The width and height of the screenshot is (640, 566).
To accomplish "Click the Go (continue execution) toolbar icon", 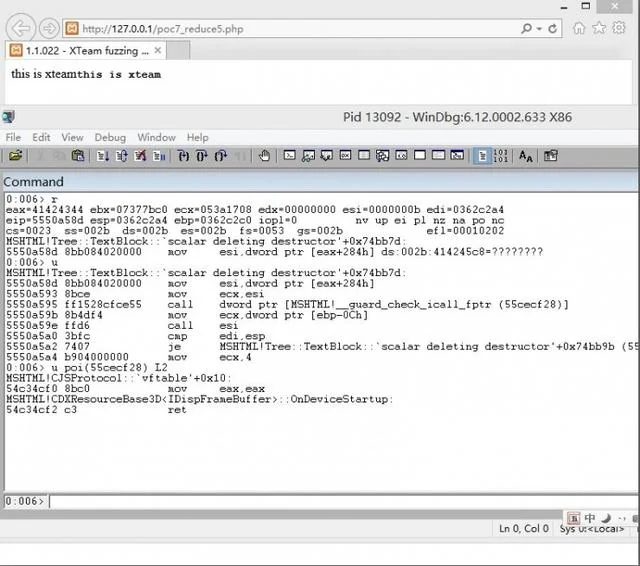I will (102, 155).
